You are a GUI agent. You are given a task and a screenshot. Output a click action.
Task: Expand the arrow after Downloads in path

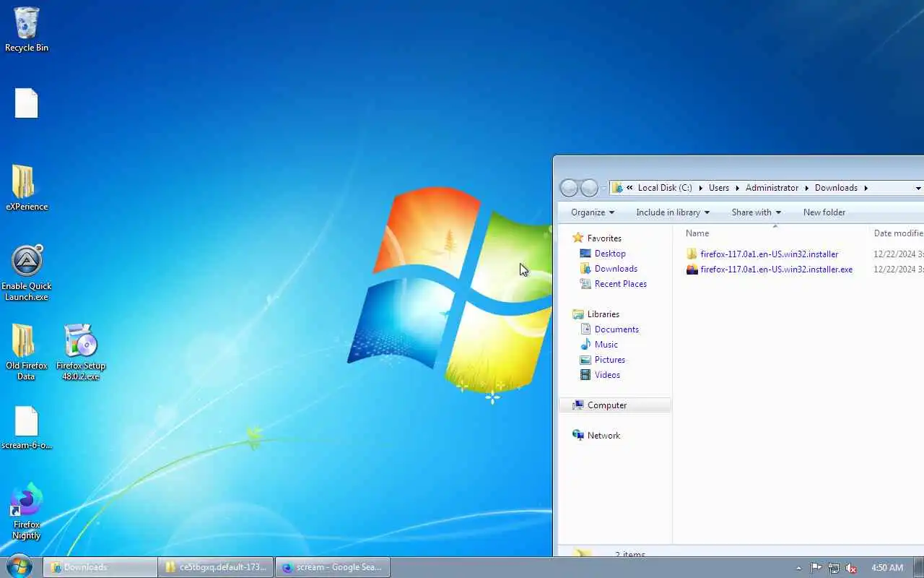pyautogui.click(x=866, y=188)
